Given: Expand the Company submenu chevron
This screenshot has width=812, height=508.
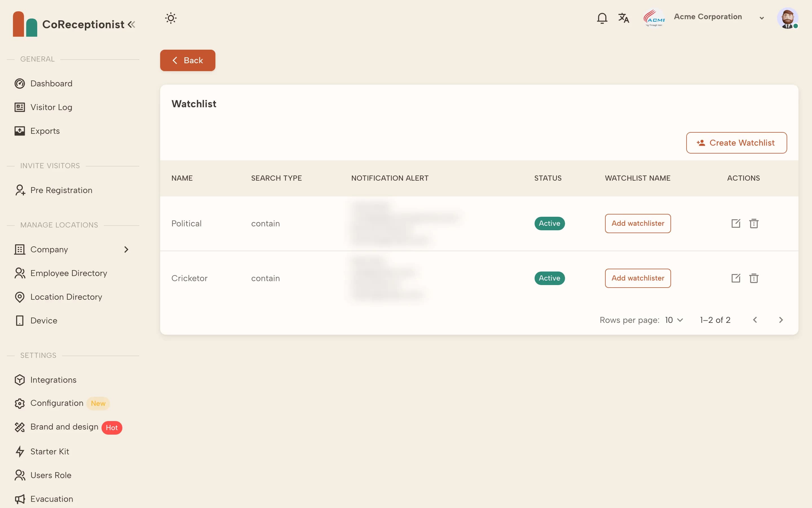Looking at the screenshot, I should pos(126,249).
